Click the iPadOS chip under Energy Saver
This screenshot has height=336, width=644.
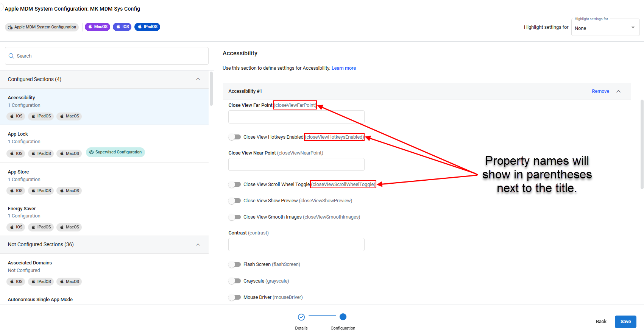(x=41, y=227)
